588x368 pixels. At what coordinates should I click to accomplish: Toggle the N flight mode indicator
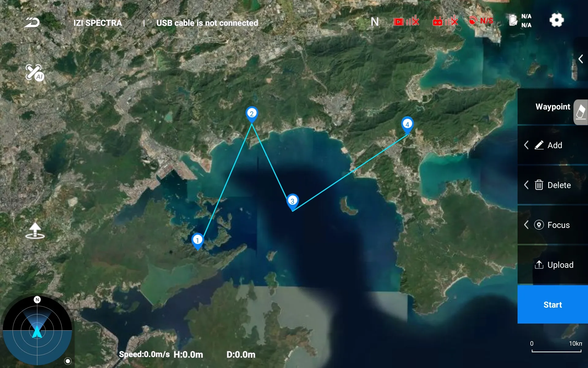coord(375,22)
